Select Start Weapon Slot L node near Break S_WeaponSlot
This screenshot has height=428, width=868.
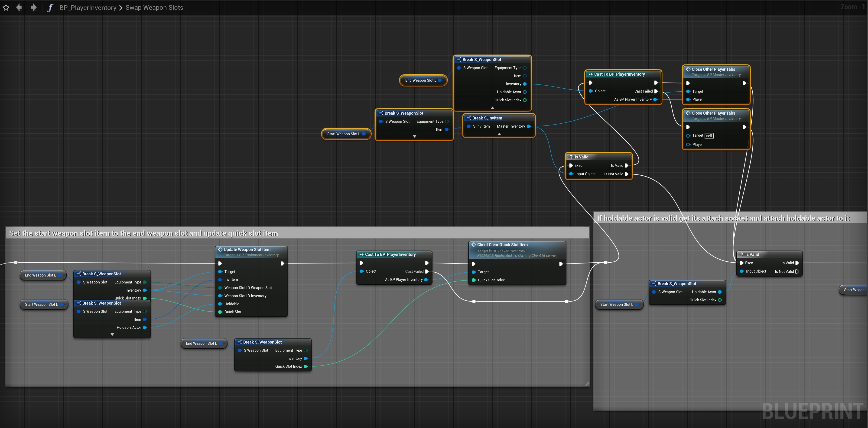coord(343,134)
